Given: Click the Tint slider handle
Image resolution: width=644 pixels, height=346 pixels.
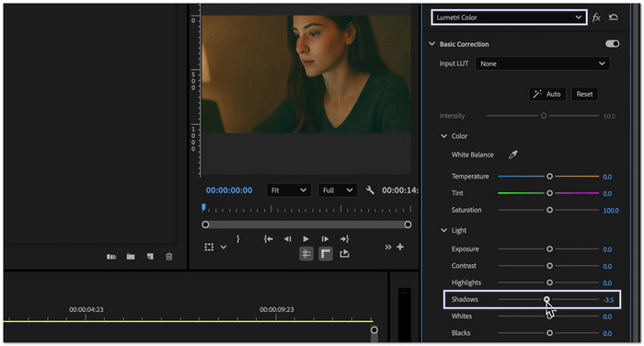Looking at the screenshot, I should [549, 193].
